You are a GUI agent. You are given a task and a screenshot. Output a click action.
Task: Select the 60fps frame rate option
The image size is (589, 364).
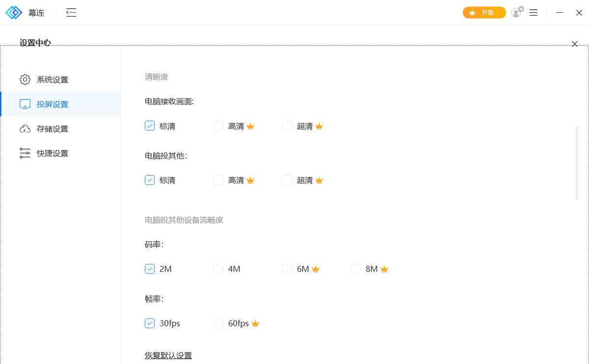pyautogui.click(x=218, y=323)
